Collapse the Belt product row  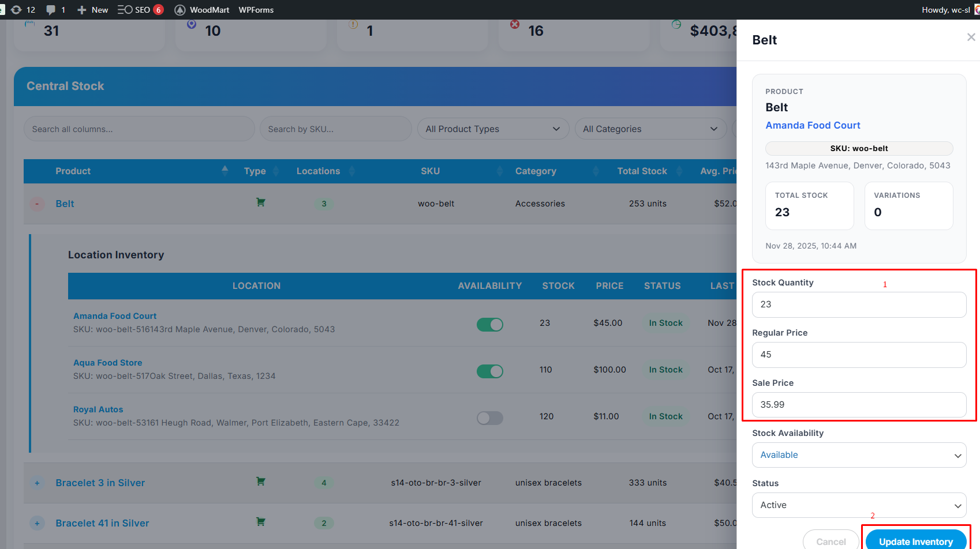click(x=37, y=204)
